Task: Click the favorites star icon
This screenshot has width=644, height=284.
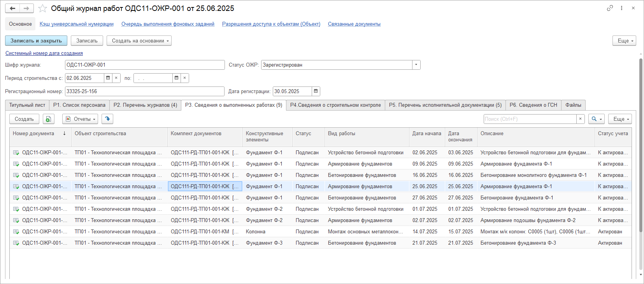Action: [x=43, y=8]
